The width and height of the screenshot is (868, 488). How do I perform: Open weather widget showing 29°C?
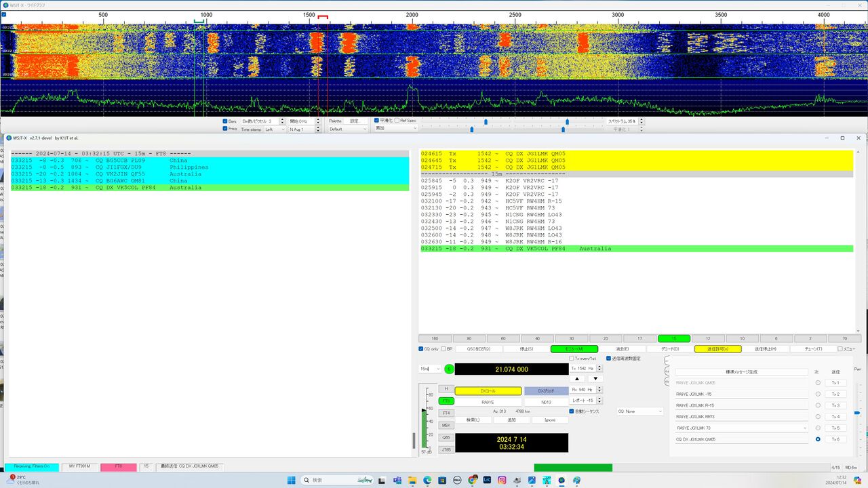tap(24, 480)
